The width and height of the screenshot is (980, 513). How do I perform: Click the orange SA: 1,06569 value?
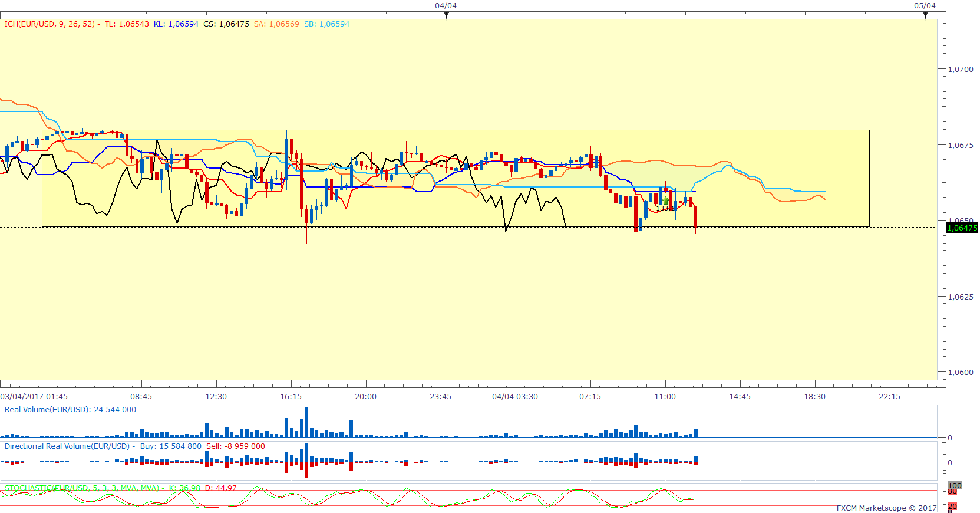[277, 24]
